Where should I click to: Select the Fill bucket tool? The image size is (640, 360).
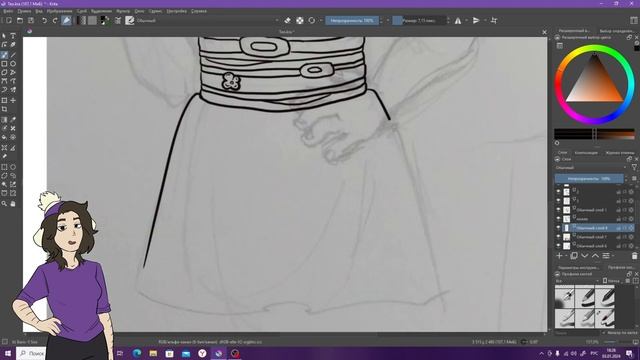[4, 138]
